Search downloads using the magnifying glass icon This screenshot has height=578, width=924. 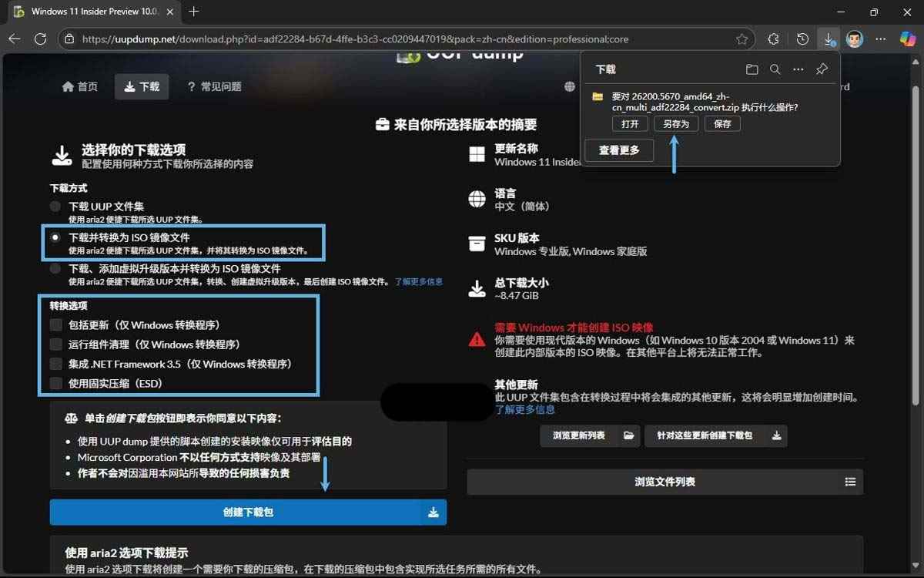(x=775, y=69)
